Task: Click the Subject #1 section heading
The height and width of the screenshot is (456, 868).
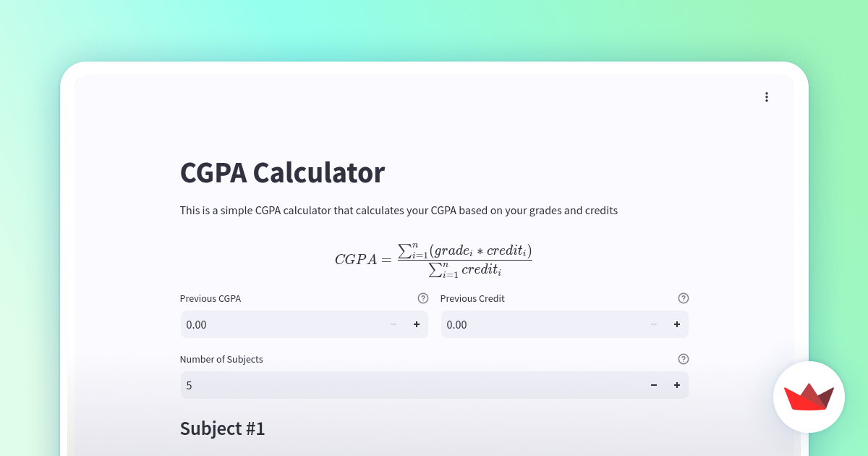Action: click(223, 428)
